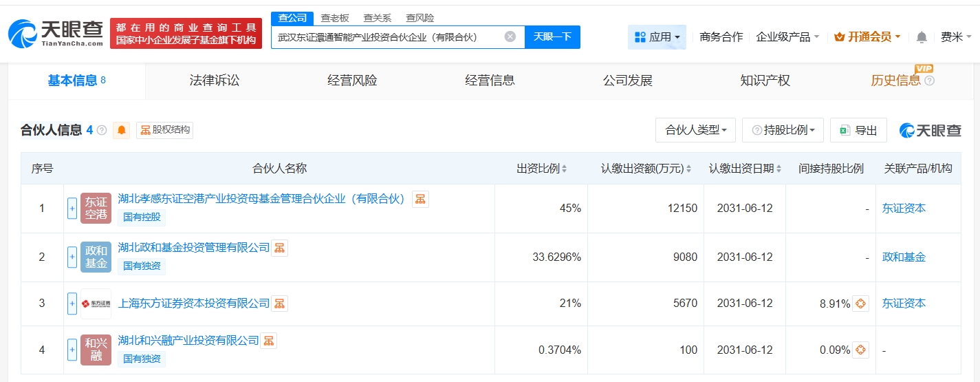
Task: Open the 商务合作 link
Action: click(x=721, y=37)
